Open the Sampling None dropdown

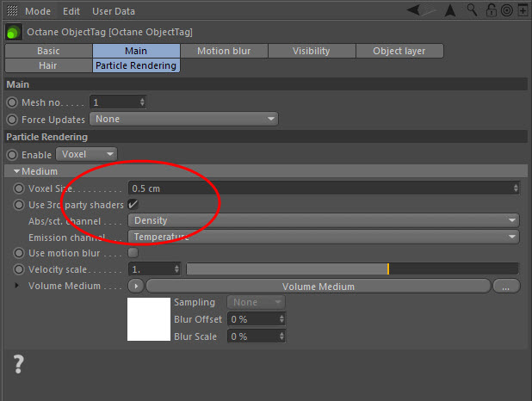pyautogui.click(x=257, y=302)
